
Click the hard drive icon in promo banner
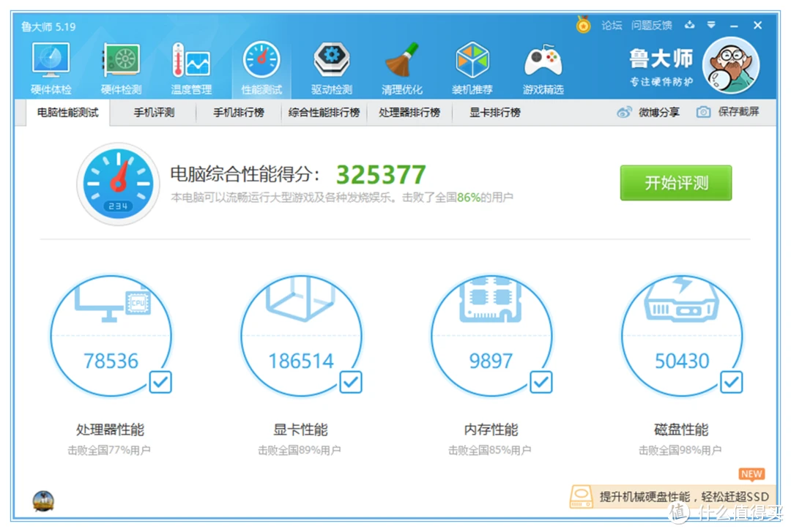click(581, 497)
